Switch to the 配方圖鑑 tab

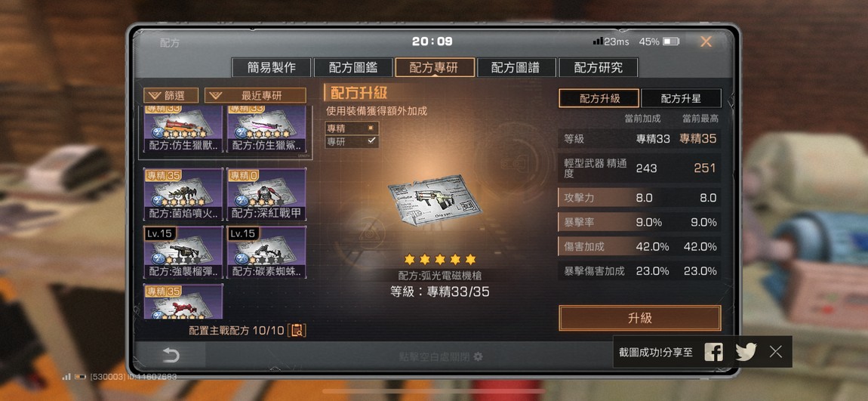(x=353, y=67)
